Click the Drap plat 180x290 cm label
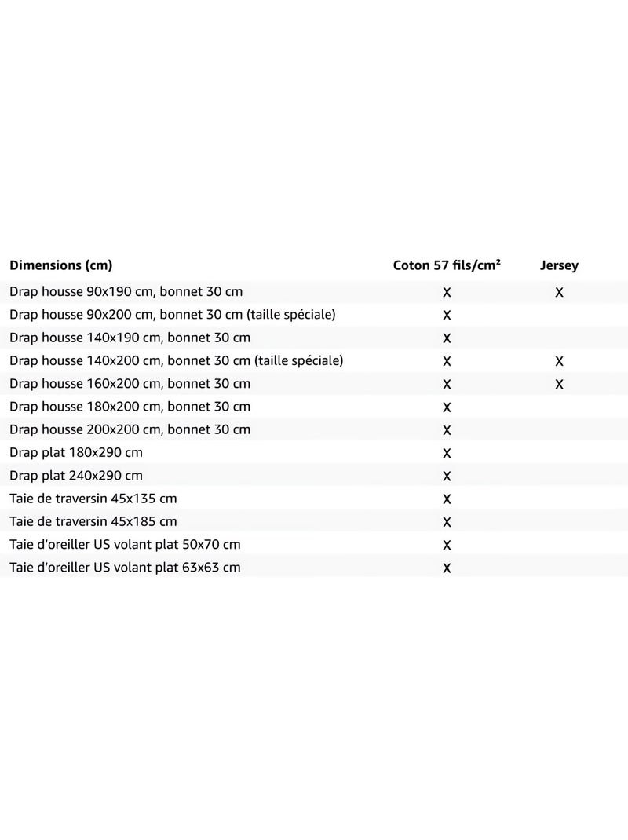This screenshot has width=628, height=840. point(76,453)
